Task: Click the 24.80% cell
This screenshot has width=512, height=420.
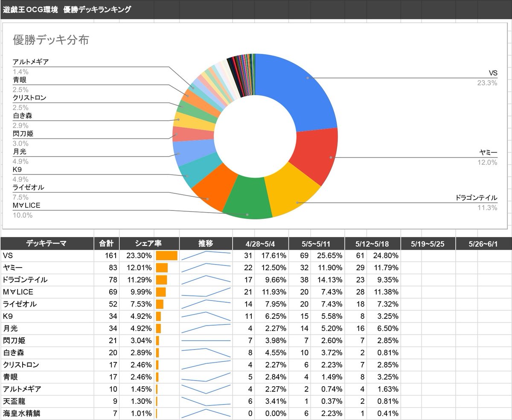Action: pyautogui.click(x=384, y=256)
